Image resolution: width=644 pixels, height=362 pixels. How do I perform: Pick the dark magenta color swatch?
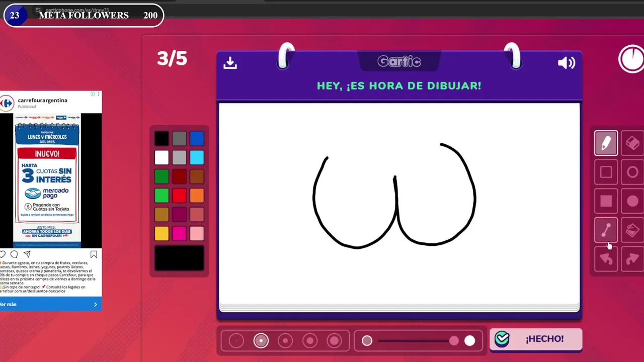(179, 215)
